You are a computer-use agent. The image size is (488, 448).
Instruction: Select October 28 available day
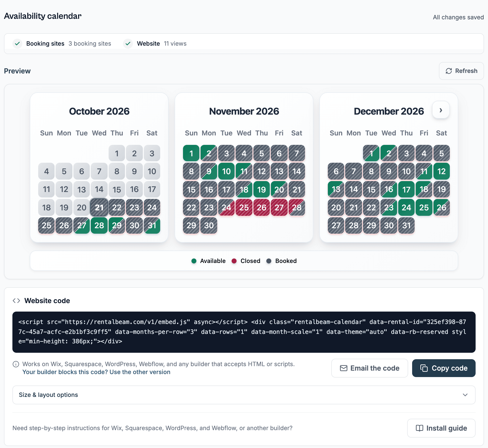99,225
